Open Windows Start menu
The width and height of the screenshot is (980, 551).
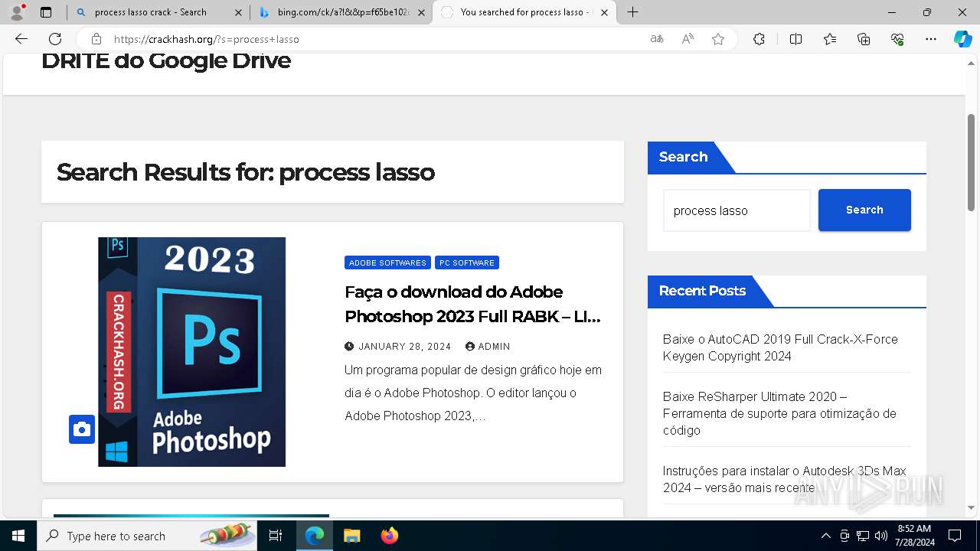[18, 536]
